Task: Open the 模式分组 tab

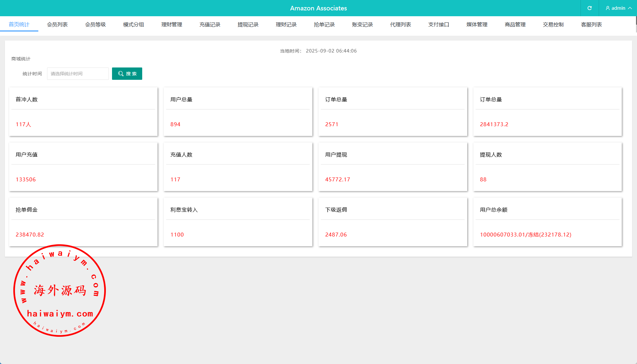Action: (133, 25)
